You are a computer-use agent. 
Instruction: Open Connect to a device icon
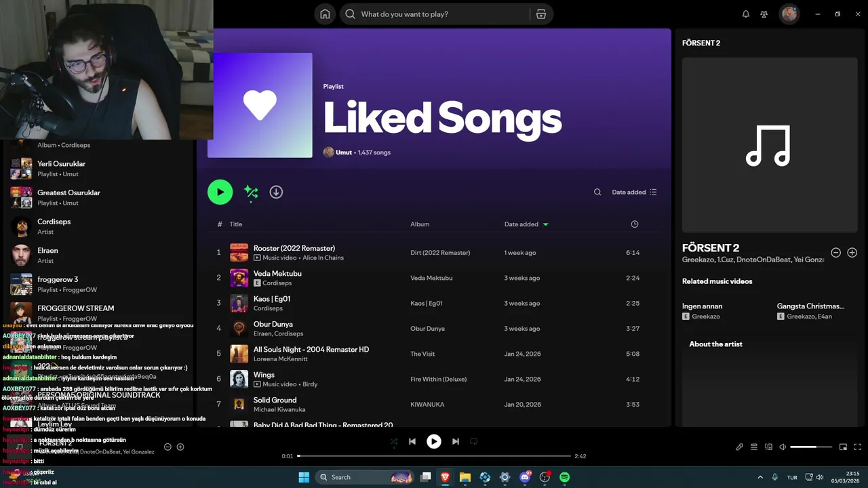click(x=768, y=447)
